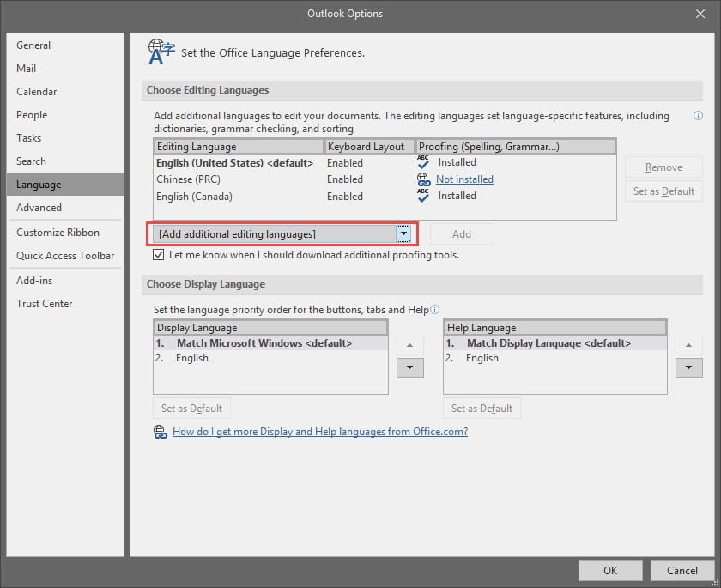Click Set as Default under Display Language
The height and width of the screenshot is (588, 721).
coord(191,409)
